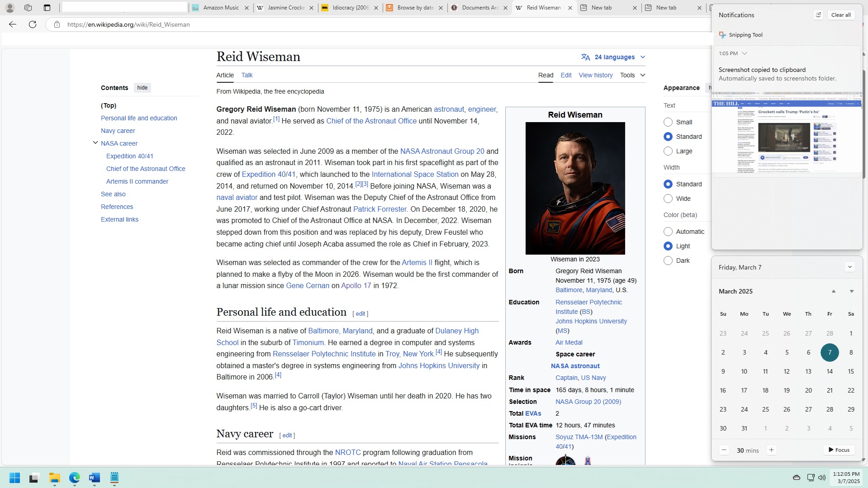The height and width of the screenshot is (488, 868).
Task: Select Dark color mode
Action: click(668, 261)
